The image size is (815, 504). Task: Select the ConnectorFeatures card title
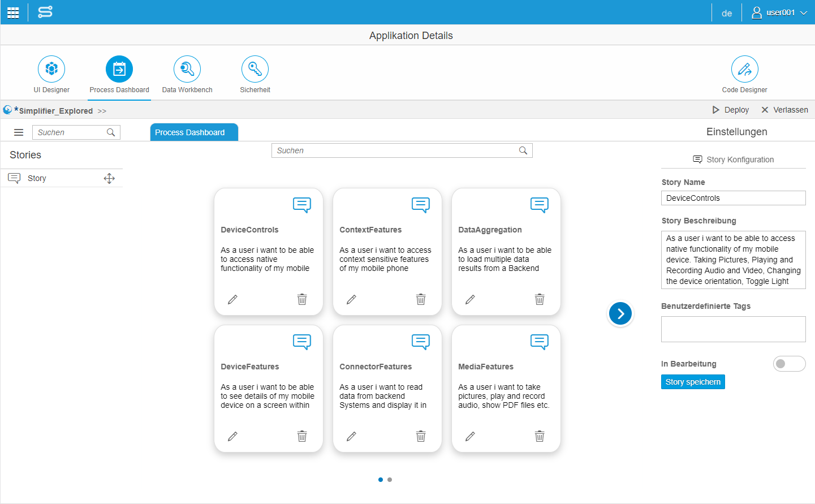pos(376,367)
